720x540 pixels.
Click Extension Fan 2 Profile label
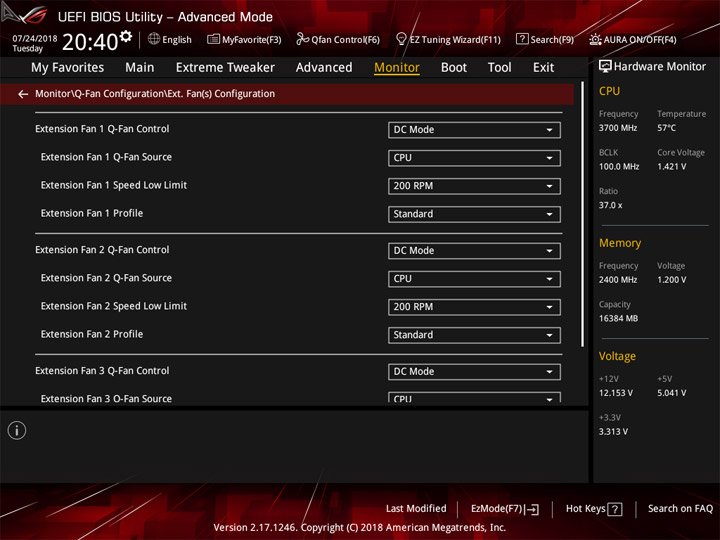[92, 334]
